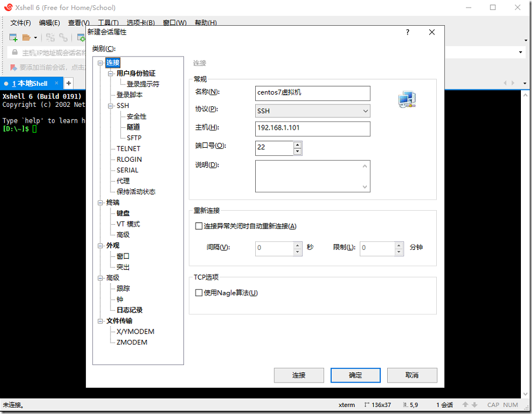The image size is (532, 414).
Task: Select 日志记录 in category tree
Action: click(129, 310)
